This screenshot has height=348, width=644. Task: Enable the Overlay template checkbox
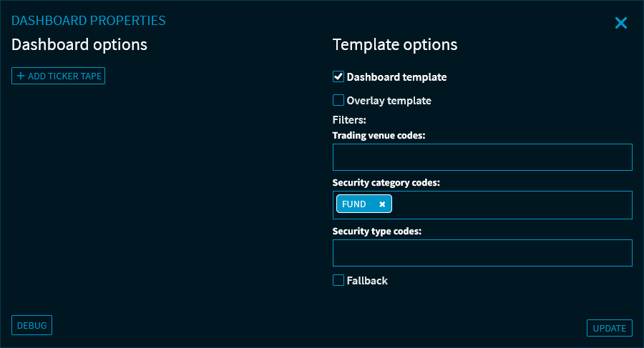338,100
